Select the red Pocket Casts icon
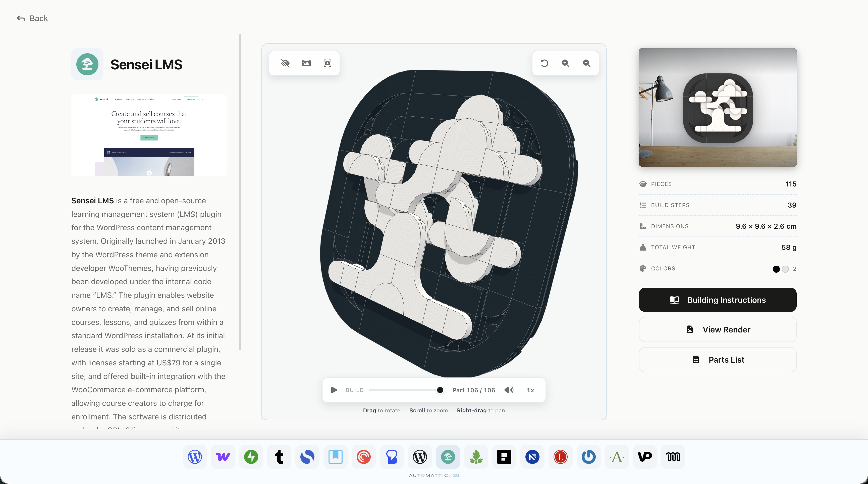Viewport: 868px width, 484px height. coord(364,457)
